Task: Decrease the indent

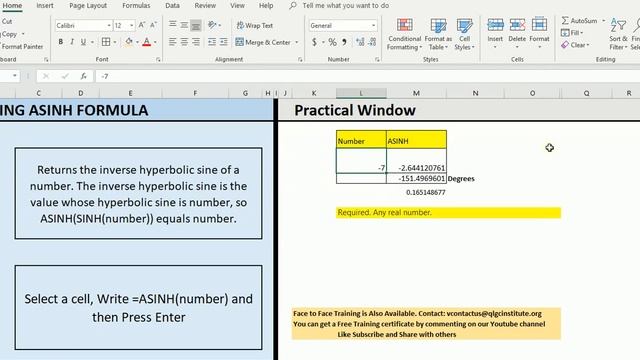Action: [212, 42]
